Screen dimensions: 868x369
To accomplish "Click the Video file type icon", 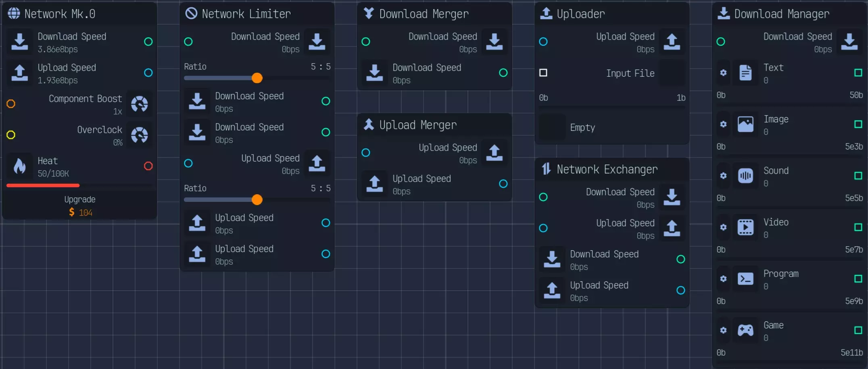I will (745, 227).
